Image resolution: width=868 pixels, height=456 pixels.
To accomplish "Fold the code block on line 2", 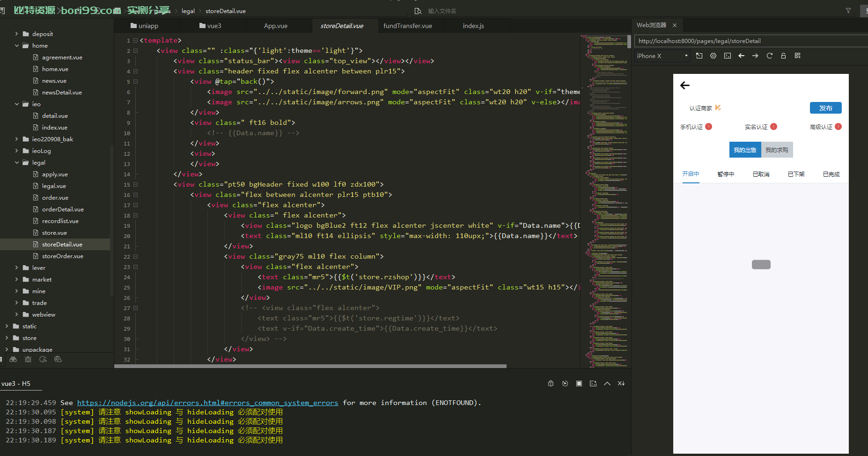I will 135,51.
